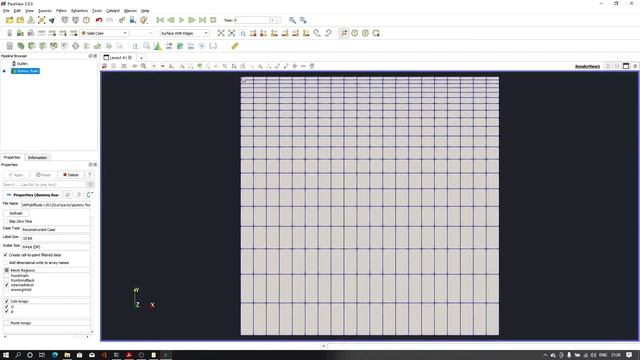Click the Time value input field
Image resolution: width=640 pixels, height=360 pixels.
(x=251, y=20)
